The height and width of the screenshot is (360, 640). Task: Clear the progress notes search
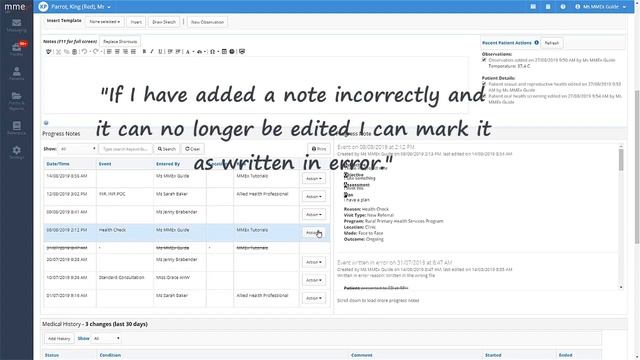click(x=193, y=149)
